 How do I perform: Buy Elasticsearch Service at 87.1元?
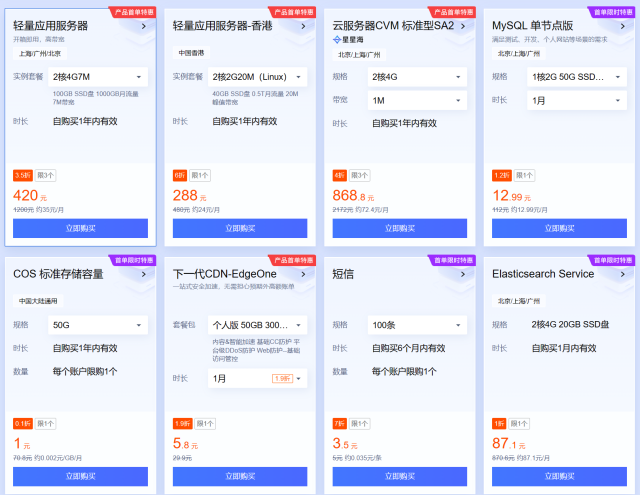[559, 476]
